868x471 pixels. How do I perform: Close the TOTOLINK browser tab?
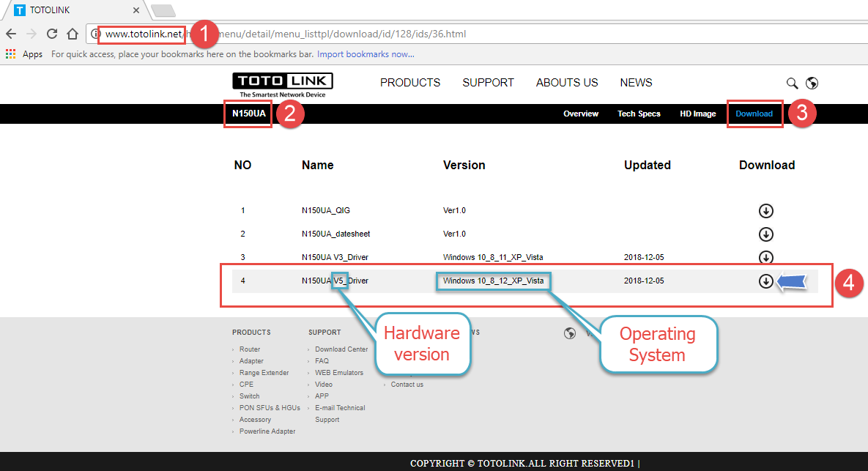click(136, 10)
